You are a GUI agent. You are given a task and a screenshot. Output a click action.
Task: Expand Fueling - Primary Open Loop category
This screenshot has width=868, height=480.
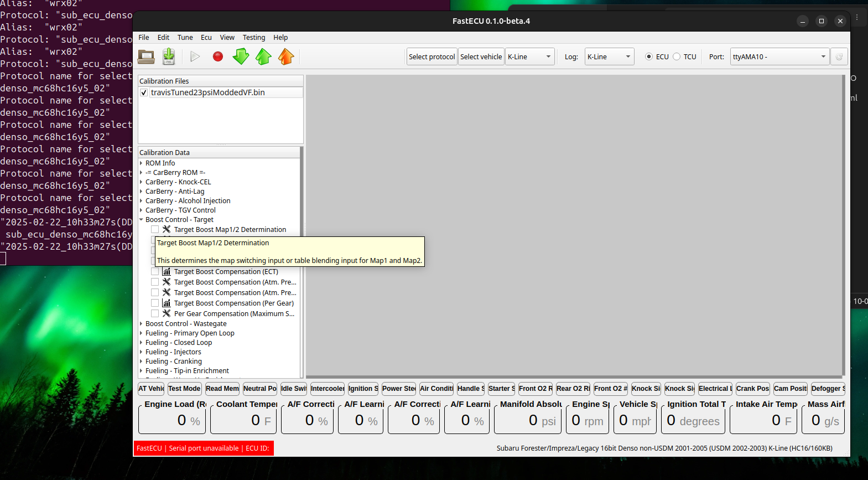point(141,333)
